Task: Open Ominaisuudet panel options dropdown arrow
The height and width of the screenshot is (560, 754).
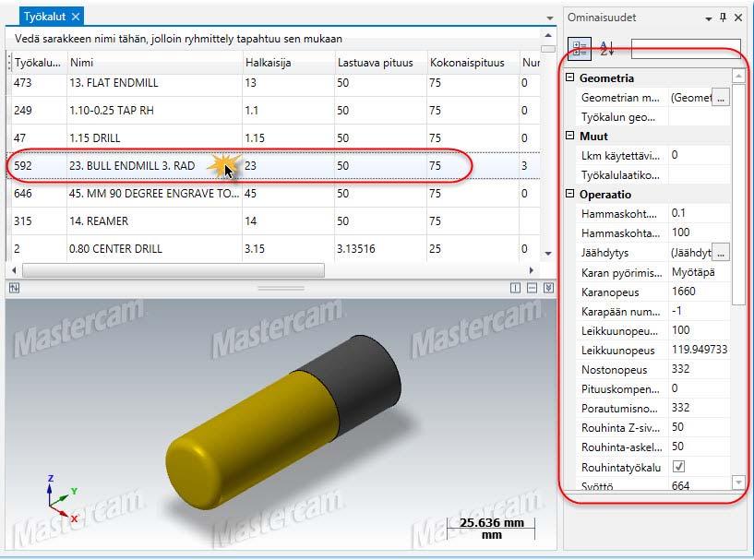Action: 709,18
